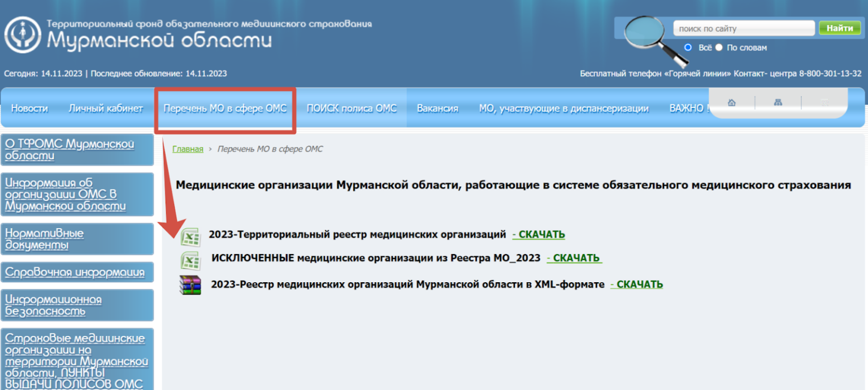The image size is (868, 390).
Task: Download the 2023 territorial registry via СКАЧАТЬ
Action: [x=539, y=235]
